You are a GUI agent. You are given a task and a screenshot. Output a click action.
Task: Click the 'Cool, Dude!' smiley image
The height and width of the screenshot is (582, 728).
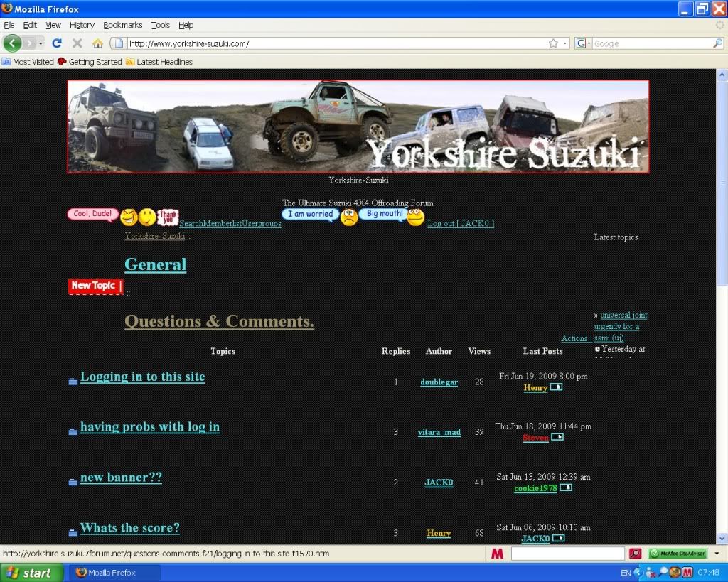(93, 214)
